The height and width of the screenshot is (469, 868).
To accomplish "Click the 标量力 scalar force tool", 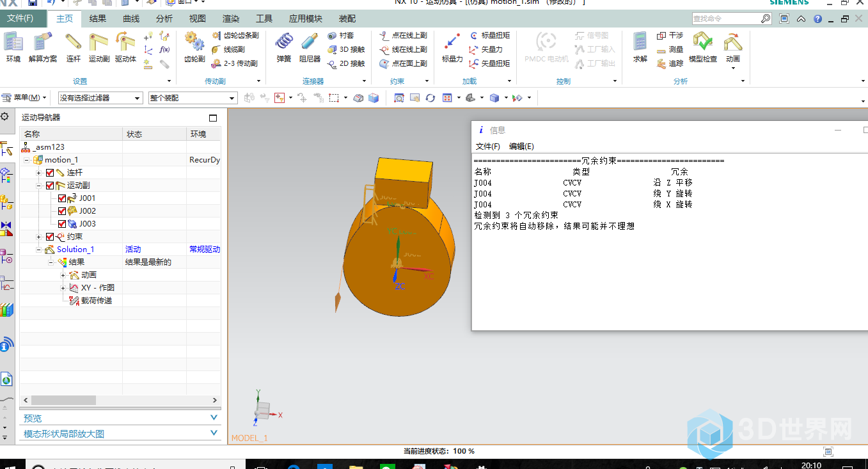I will [452, 47].
